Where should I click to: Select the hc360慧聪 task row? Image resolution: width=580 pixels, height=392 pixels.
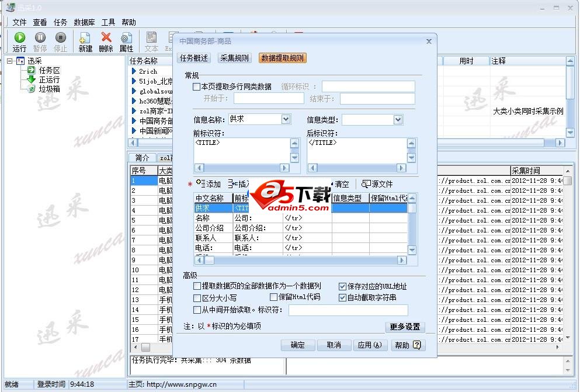coord(152,101)
